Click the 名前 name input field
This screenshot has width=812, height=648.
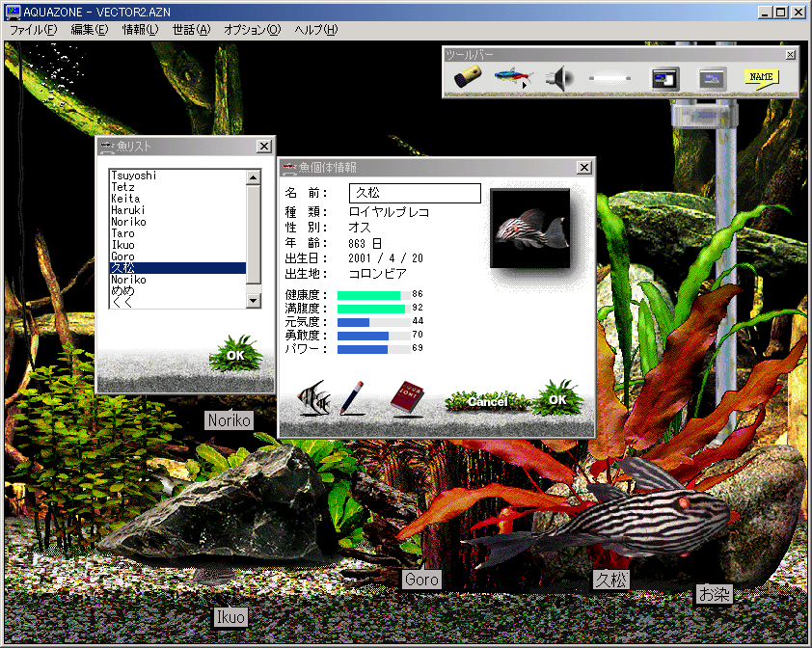[x=415, y=193]
